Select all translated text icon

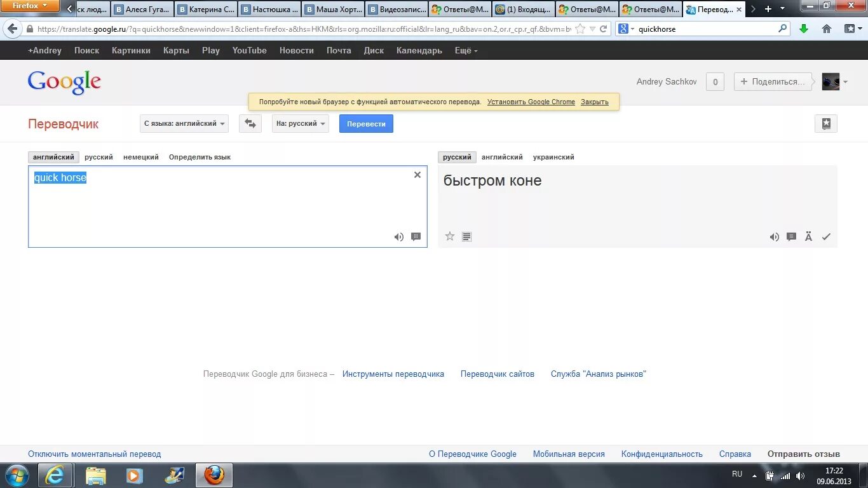pyautogui.click(x=466, y=237)
